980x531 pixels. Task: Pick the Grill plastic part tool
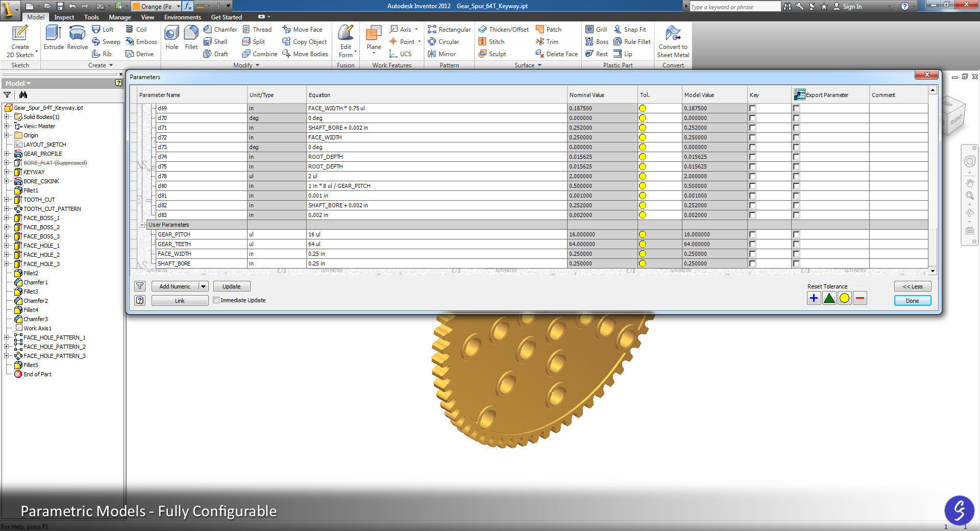[x=596, y=30]
